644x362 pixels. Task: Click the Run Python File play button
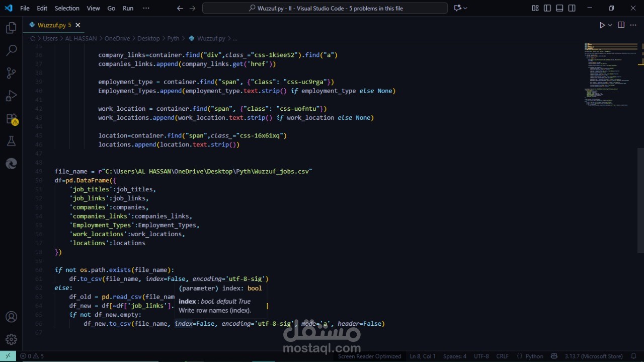point(602,25)
